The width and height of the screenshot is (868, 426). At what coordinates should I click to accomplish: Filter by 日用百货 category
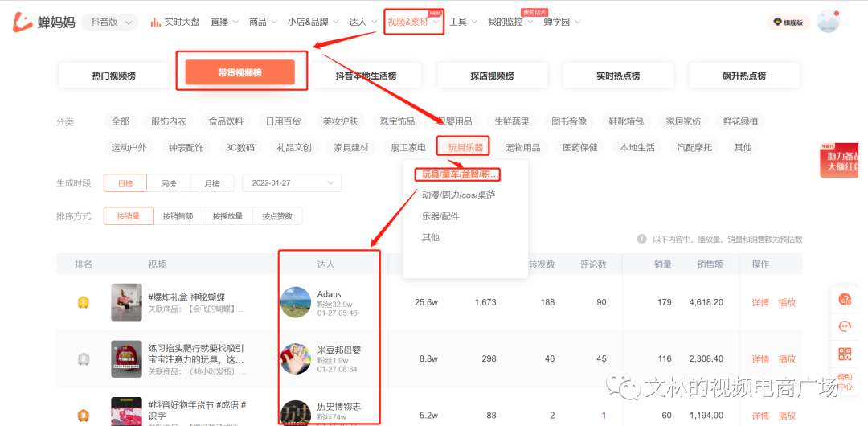click(x=284, y=121)
